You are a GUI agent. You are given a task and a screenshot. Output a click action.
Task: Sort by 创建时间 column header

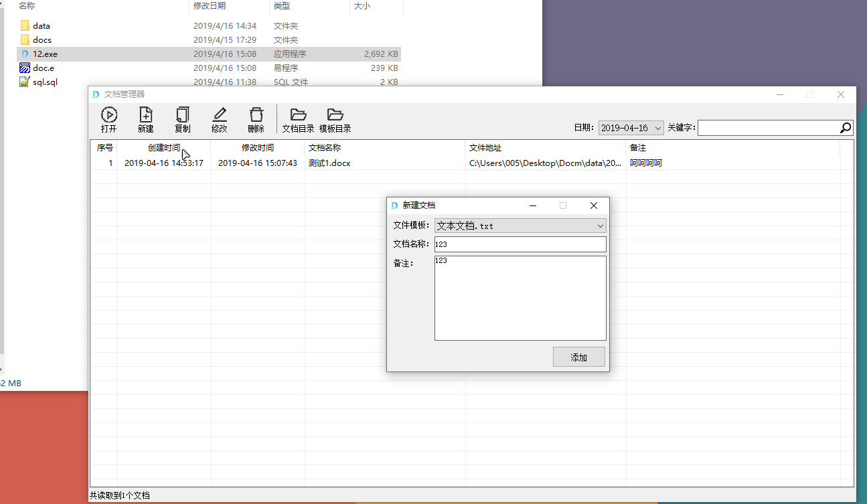163,148
